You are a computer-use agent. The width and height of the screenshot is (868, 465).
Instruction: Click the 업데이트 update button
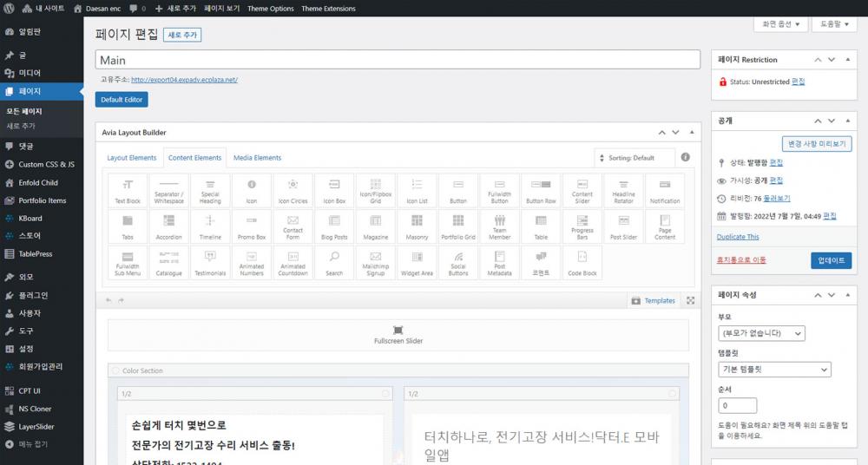[x=831, y=260]
